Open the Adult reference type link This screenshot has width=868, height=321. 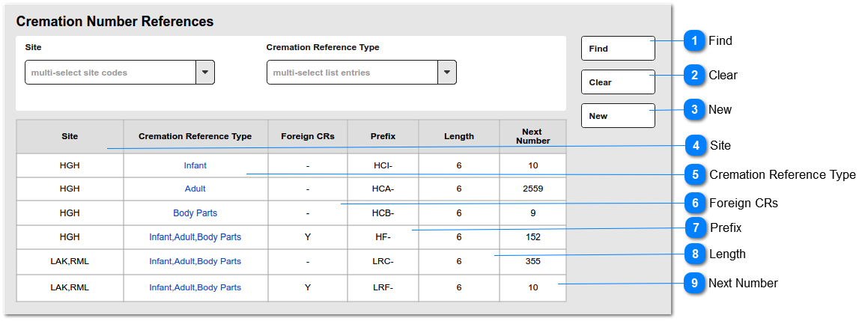coord(195,189)
